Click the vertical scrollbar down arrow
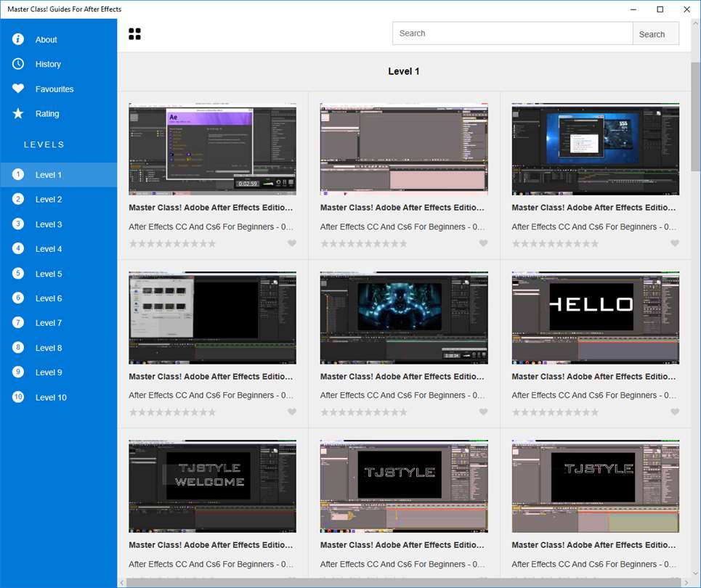 coord(695,572)
